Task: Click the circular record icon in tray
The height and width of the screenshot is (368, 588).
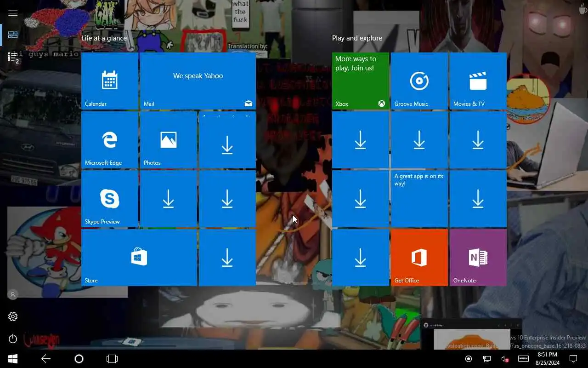Action: click(x=469, y=359)
